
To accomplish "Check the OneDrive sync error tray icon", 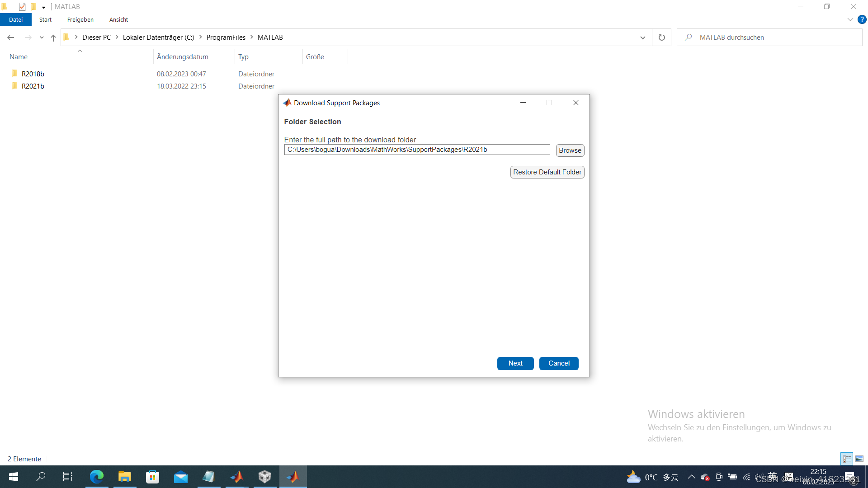I will (705, 478).
